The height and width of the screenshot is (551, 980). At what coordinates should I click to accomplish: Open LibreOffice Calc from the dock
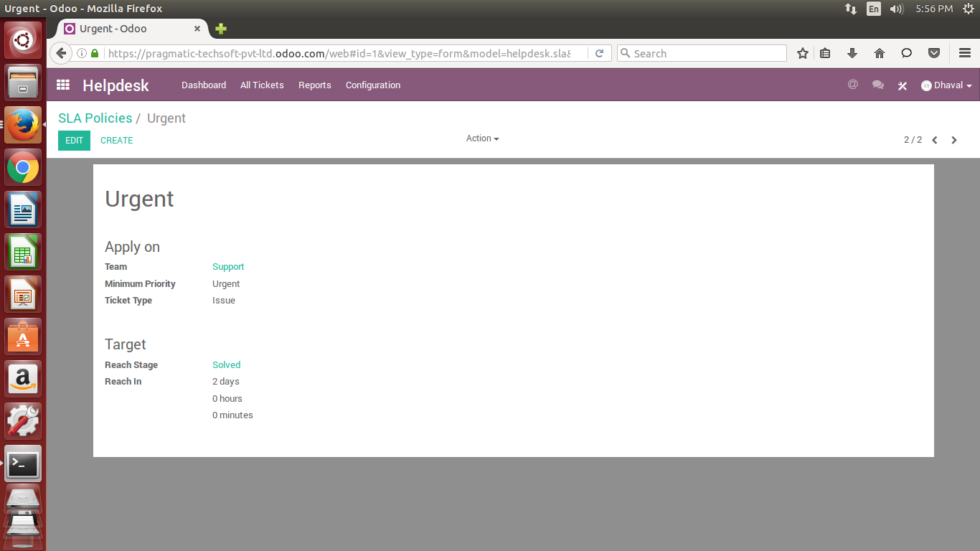[x=23, y=252]
